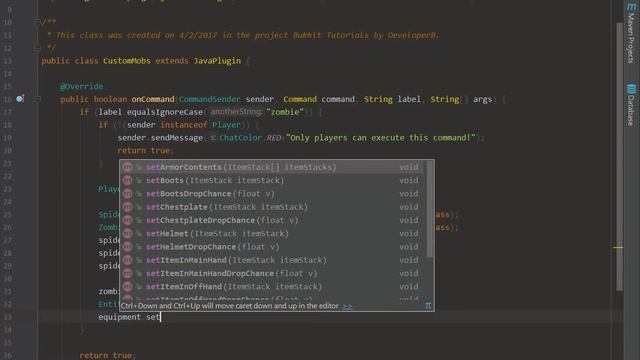Click JavaPlugin in class declaration

click(x=217, y=61)
